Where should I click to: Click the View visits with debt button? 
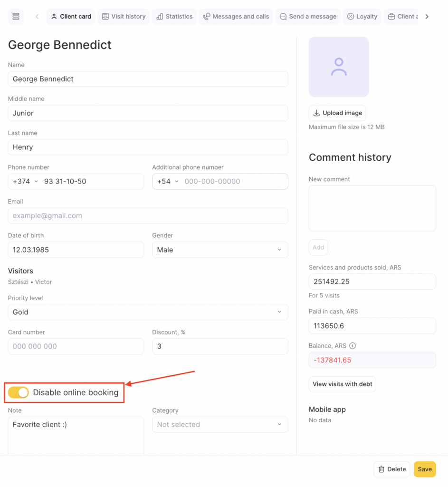tap(342, 384)
